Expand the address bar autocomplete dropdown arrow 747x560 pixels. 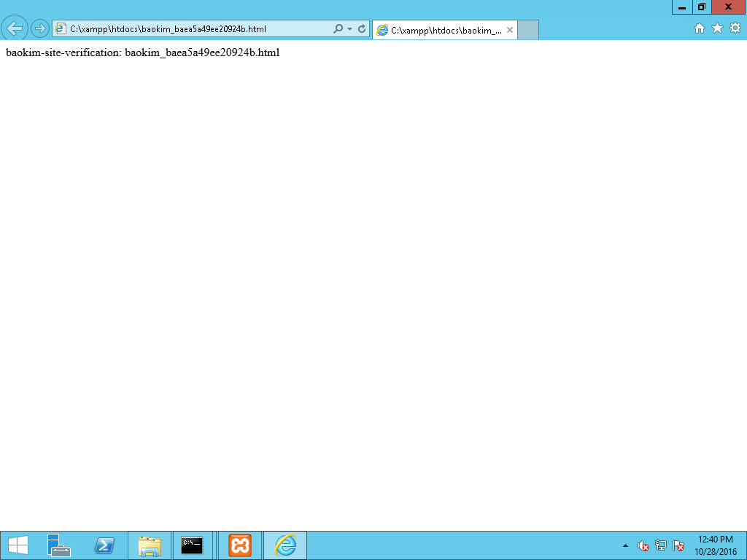(349, 28)
